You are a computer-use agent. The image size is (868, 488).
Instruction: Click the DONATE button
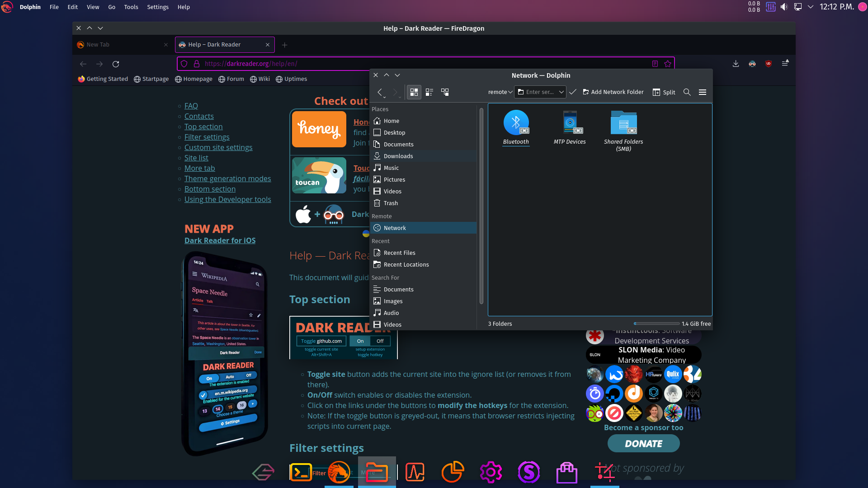(644, 443)
